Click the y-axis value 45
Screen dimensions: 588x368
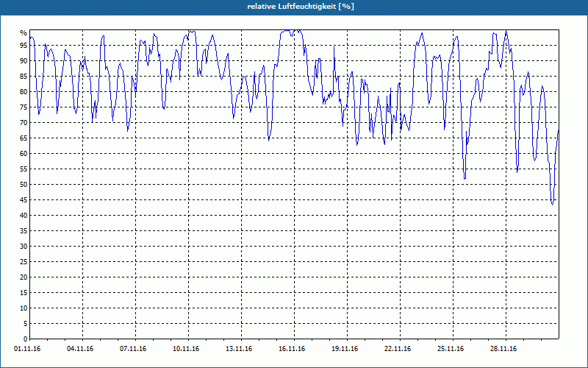[24, 199]
